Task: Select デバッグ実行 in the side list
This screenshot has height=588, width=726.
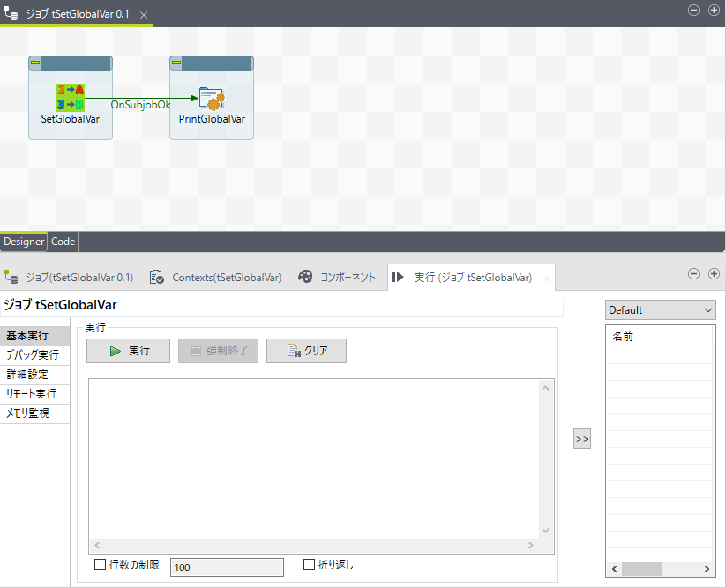Action: click(33, 355)
